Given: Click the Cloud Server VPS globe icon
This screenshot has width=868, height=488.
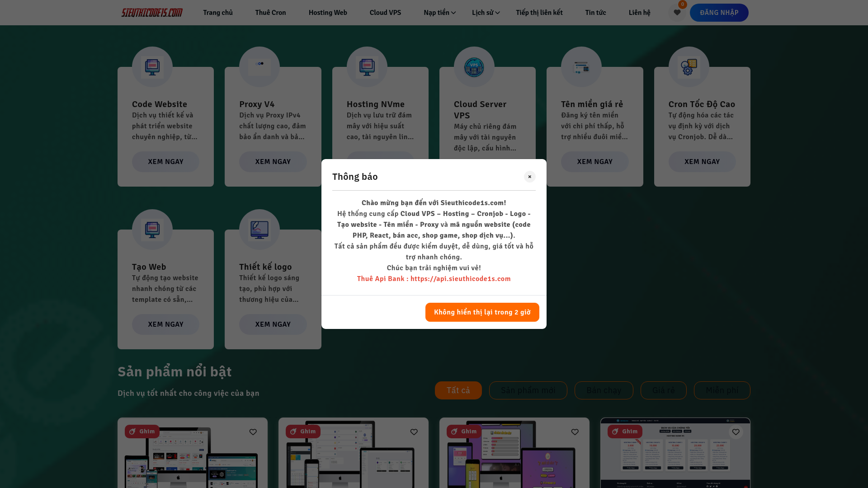Looking at the screenshot, I should coord(474,67).
